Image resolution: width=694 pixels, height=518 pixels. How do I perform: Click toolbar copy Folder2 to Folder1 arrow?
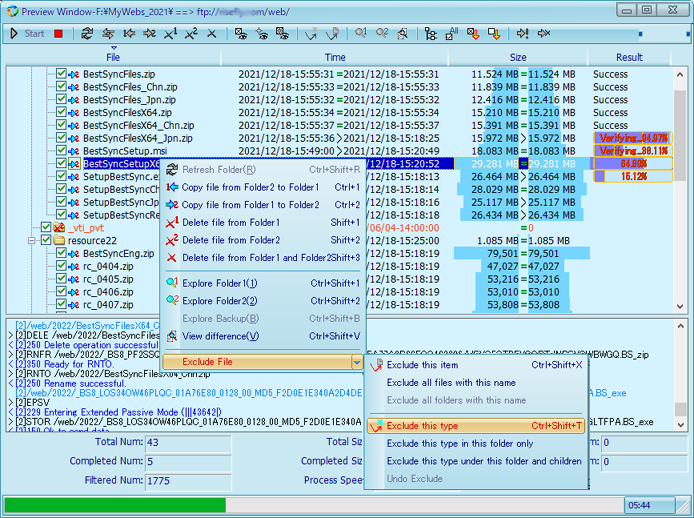129,34
